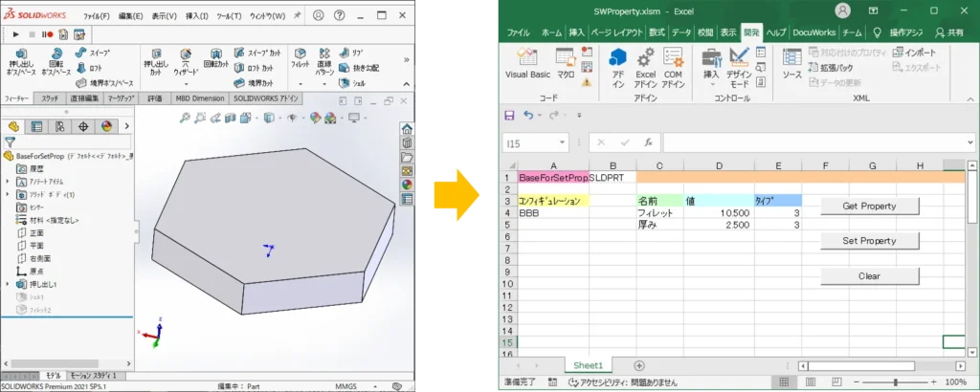The width and height of the screenshot is (980, 392).
Task: Open SolidWorks edit macro icon
Action: 78,34
